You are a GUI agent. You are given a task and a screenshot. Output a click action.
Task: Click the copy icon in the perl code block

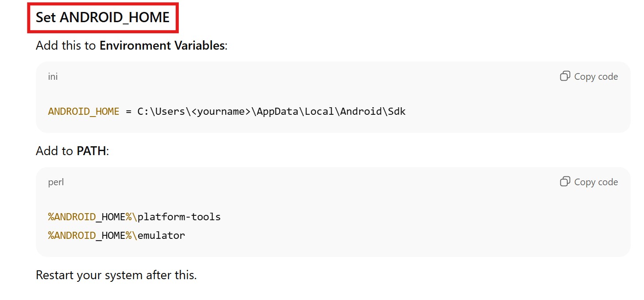tap(565, 182)
